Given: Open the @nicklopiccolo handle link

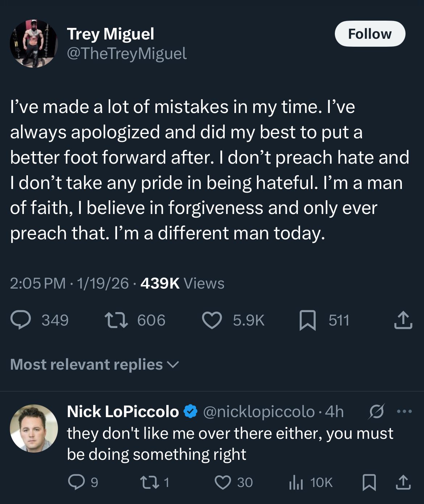Looking at the screenshot, I should coord(259,412).
